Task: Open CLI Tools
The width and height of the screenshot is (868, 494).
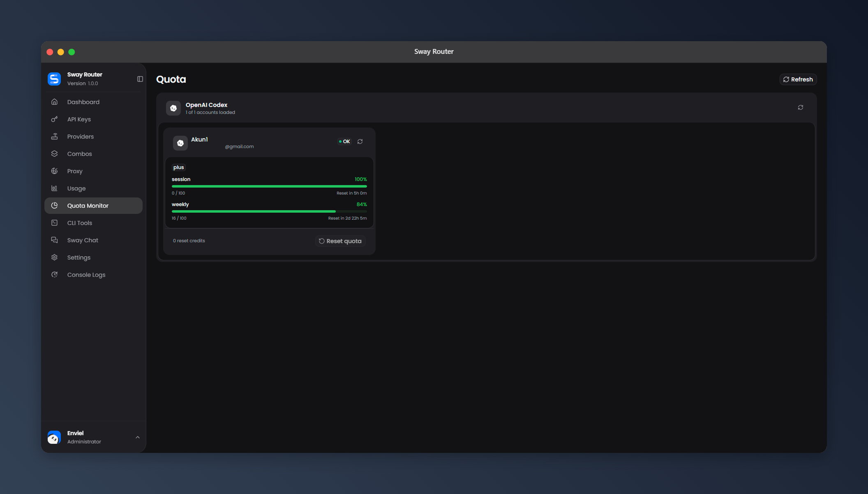Action: pos(93,223)
